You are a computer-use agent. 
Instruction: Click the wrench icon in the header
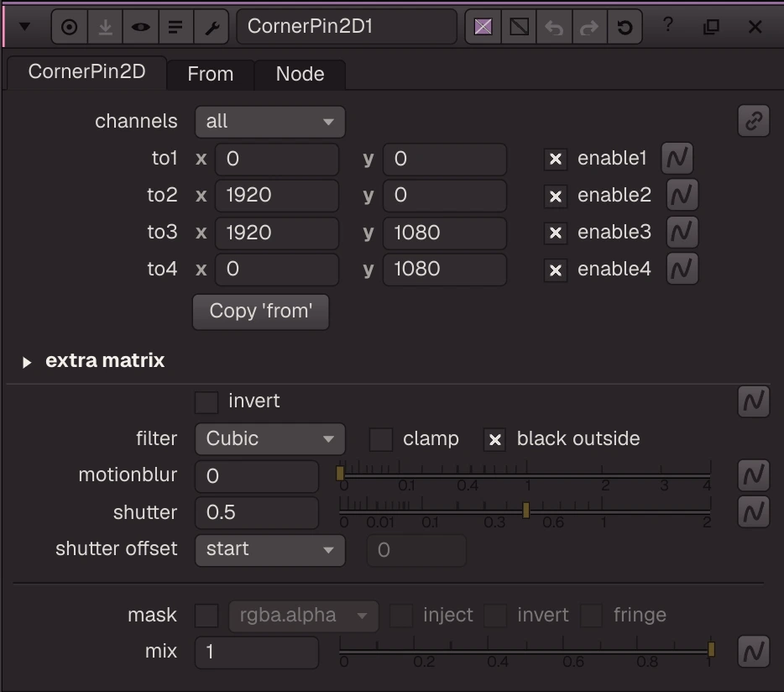(212, 27)
